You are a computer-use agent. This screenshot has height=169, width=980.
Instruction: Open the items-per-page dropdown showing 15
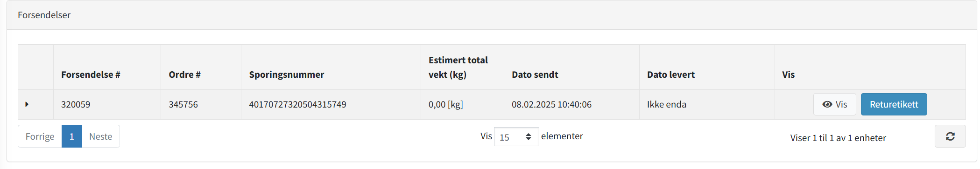click(516, 137)
